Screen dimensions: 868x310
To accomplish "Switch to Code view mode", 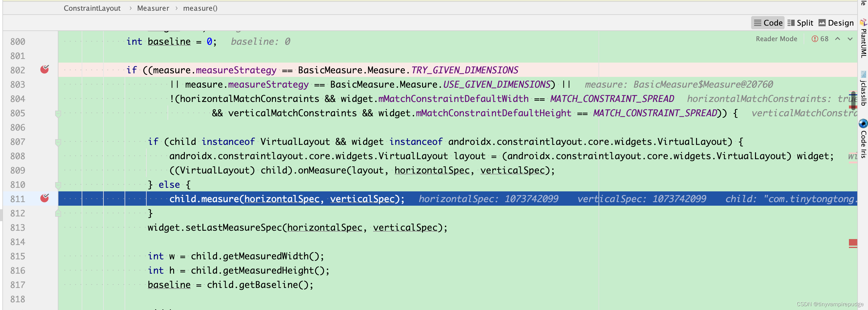I will click(x=768, y=23).
